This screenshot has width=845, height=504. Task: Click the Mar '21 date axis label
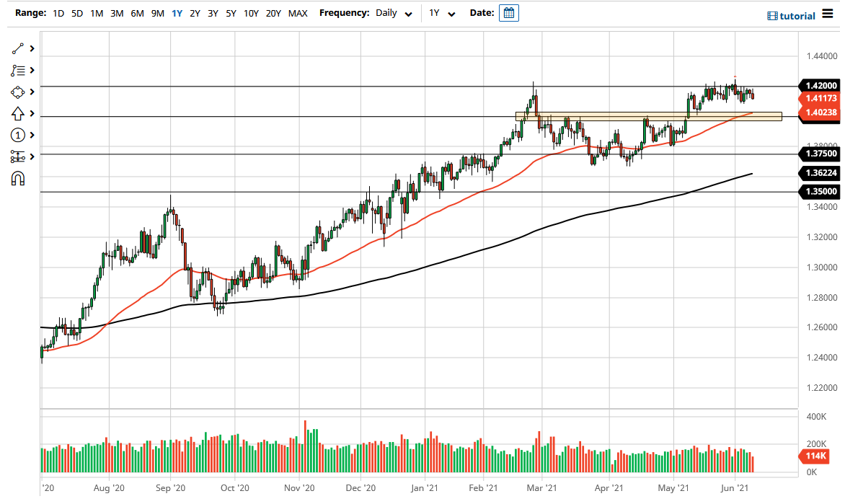pos(541,488)
